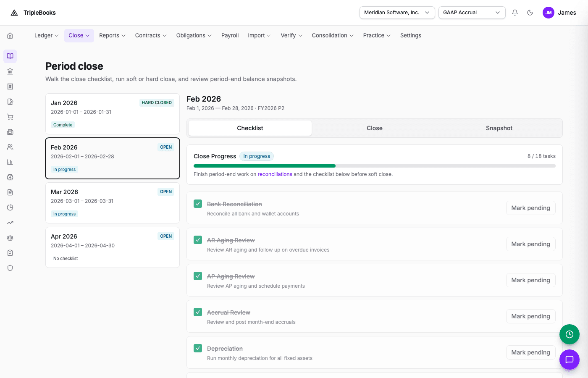The width and height of the screenshot is (588, 378).
Task: Open the shopping cart sidebar icon
Action: (x=10, y=117)
